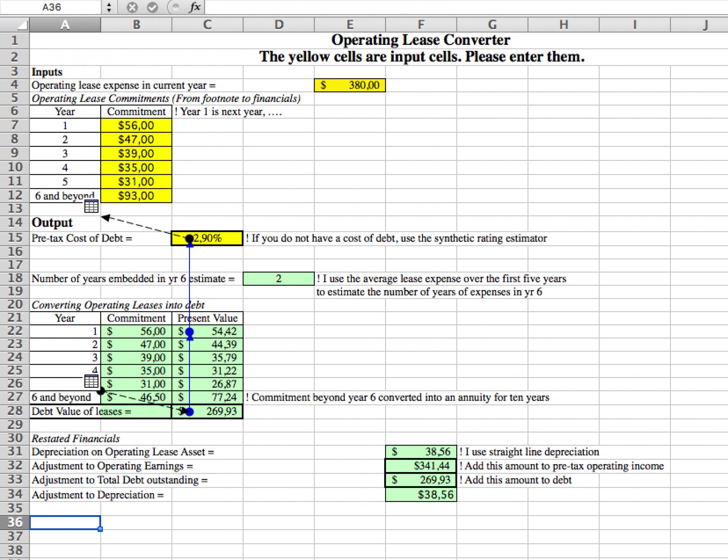Click the Name Box showing A36
Screen dimensions: 728x560
pos(51,7)
